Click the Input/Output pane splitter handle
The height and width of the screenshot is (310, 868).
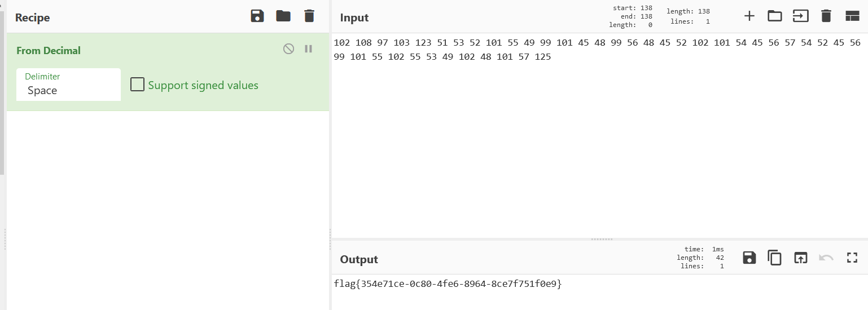602,239
